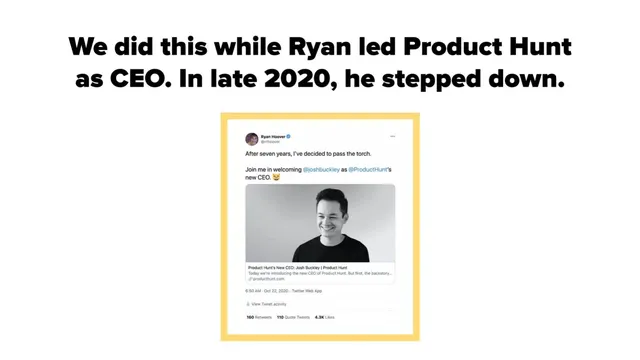640x360 pixels.
Task: Open the black-and-white portrait preview image
Action: pyautogui.click(x=320, y=223)
